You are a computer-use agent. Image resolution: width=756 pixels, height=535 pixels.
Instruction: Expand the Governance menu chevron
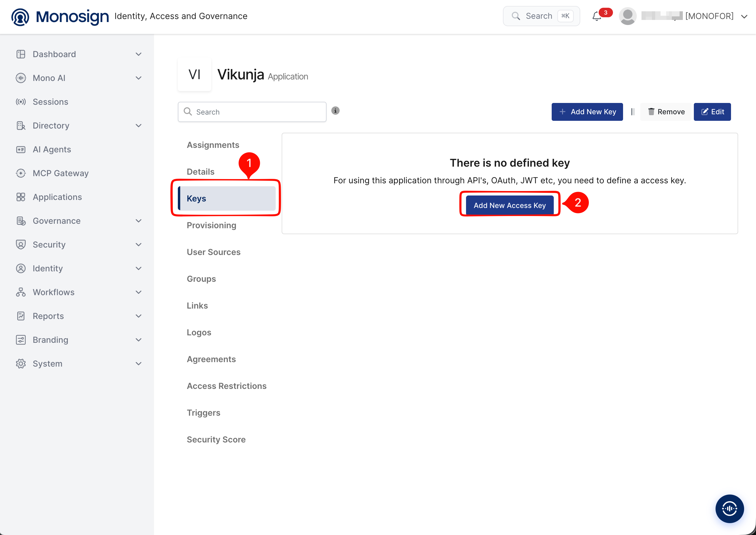pos(139,221)
